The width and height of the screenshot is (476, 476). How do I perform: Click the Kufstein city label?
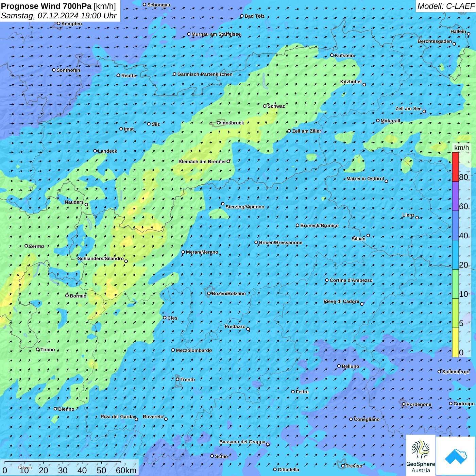(344, 55)
